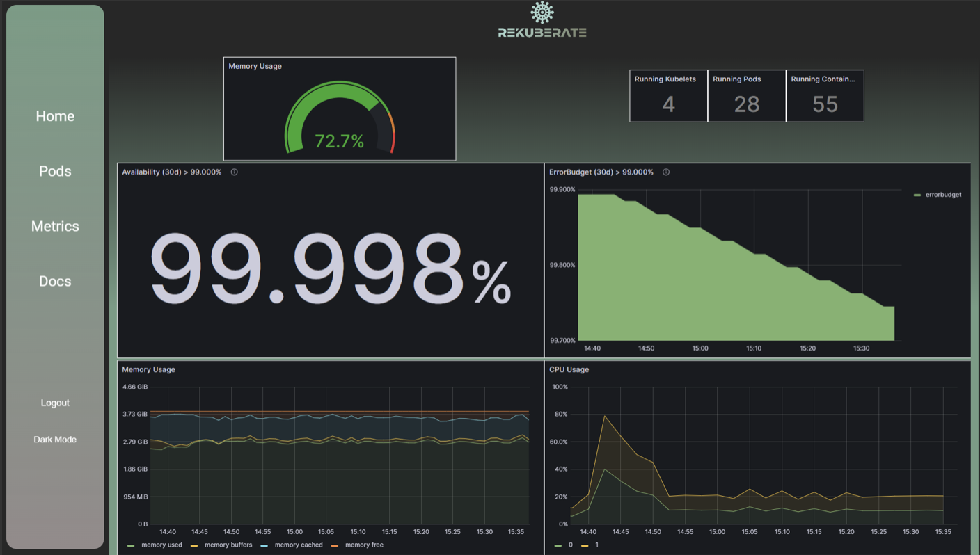Click the 60.0% CPU axis label
The image size is (980, 555).
(x=560, y=442)
